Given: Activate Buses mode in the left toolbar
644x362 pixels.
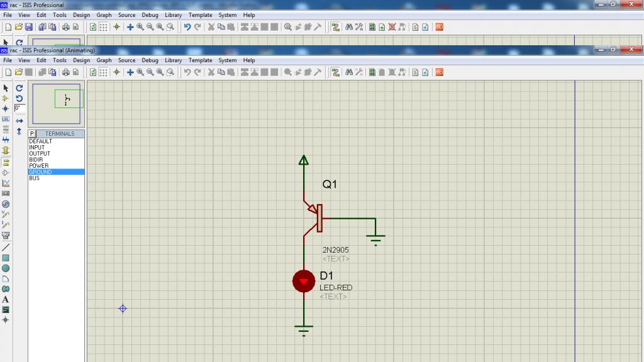Looking at the screenshot, I should click(5, 140).
